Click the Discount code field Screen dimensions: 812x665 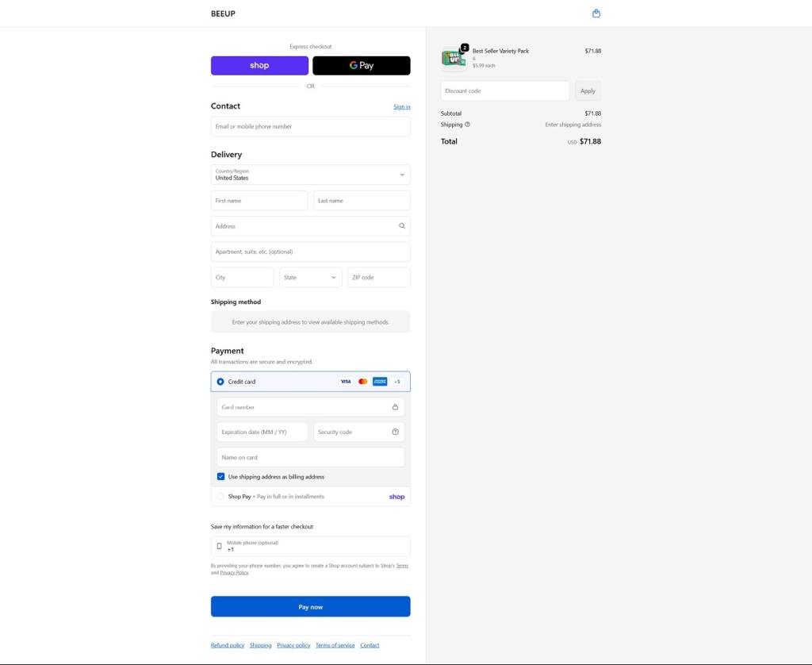point(504,91)
